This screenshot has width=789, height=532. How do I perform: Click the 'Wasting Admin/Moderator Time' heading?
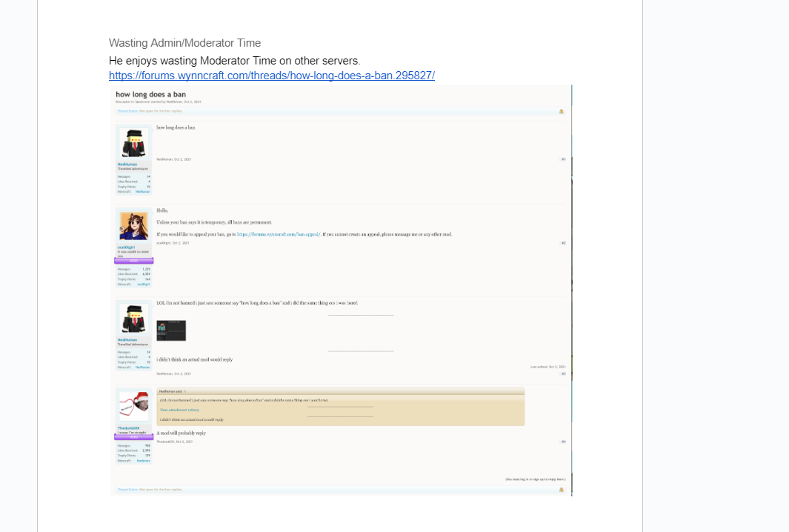184,43
